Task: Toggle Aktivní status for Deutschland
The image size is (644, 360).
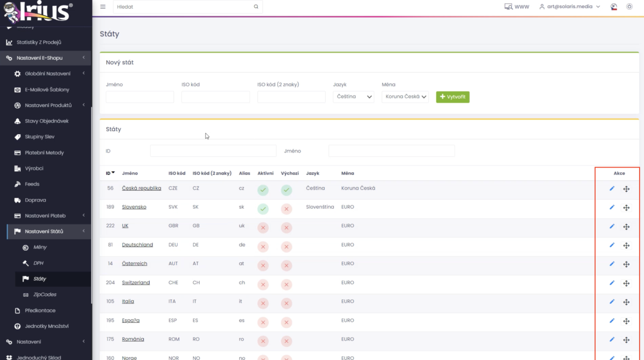Action: click(x=263, y=247)
